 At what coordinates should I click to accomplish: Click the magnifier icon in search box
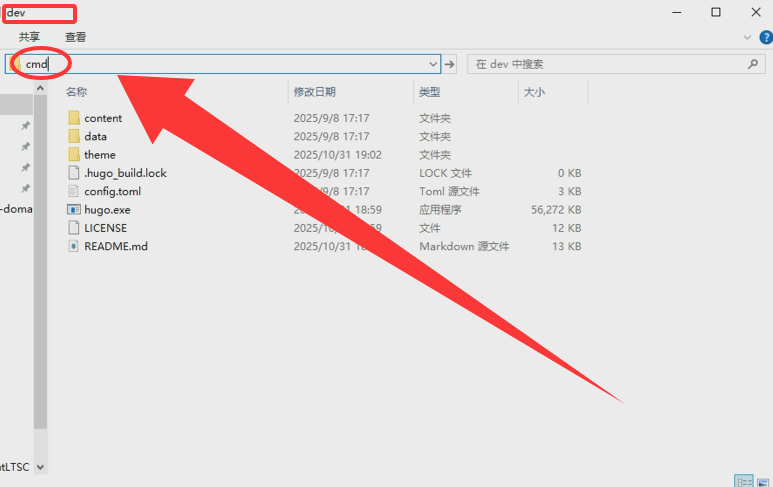753,64
